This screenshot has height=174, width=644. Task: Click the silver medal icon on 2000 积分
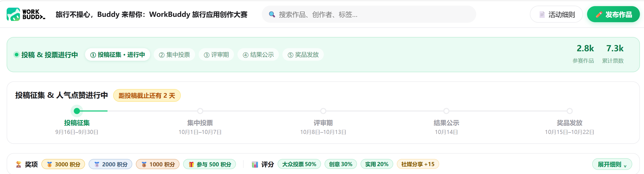click(x=97, y=164)
